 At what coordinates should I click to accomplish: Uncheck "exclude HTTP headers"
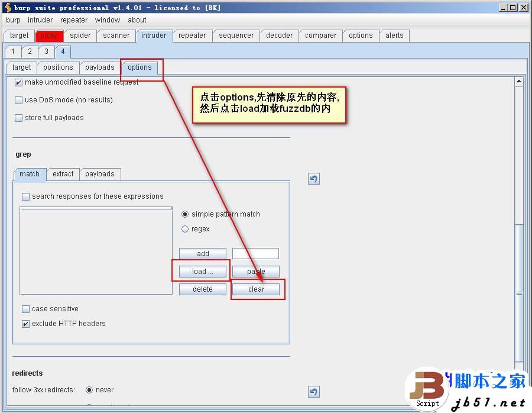[x=25, y=323]
